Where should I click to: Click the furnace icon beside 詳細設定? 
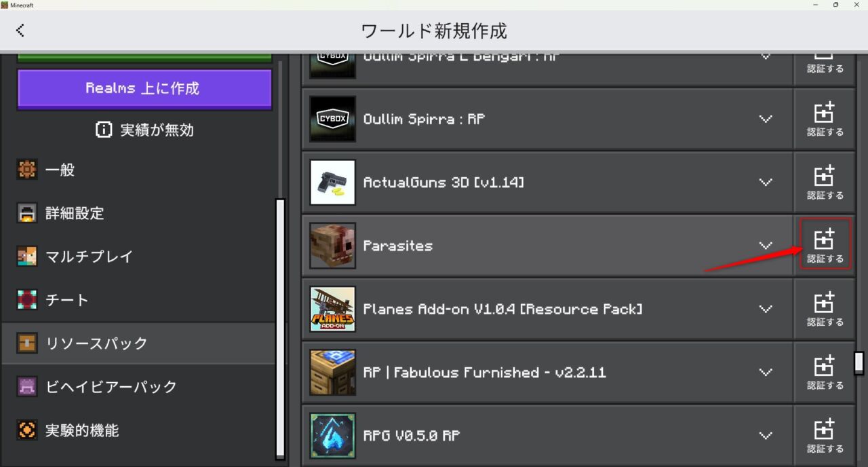pyautogui.click(x=26, y=213)
